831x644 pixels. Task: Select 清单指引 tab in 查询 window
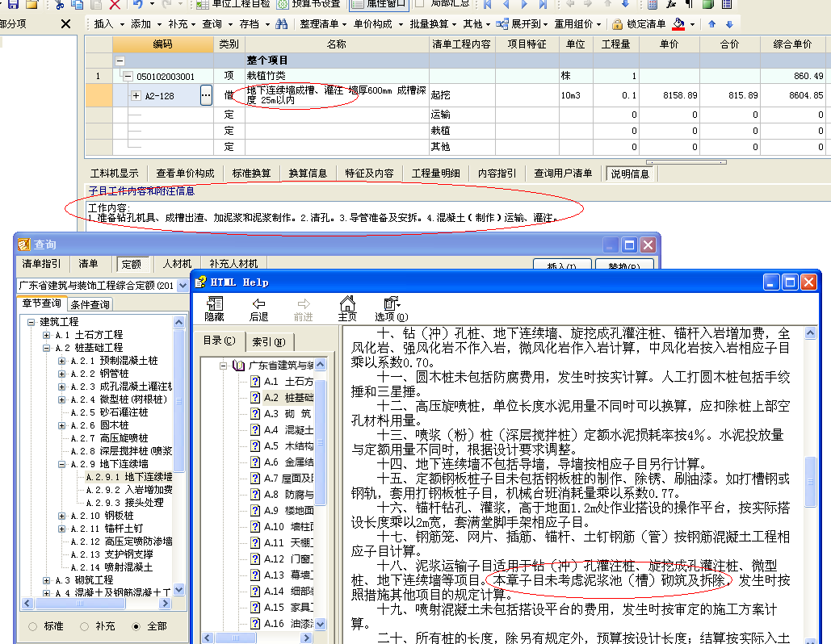41,264
